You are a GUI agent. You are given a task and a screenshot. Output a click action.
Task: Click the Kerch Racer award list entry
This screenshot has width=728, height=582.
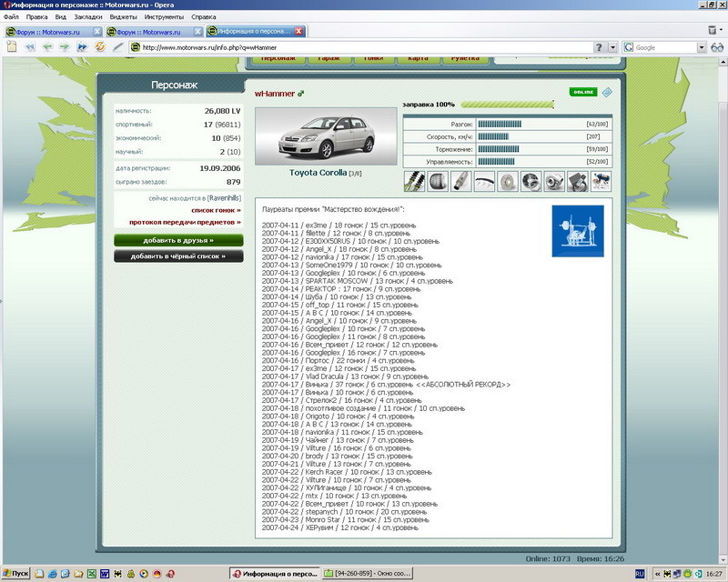(347, 472)
